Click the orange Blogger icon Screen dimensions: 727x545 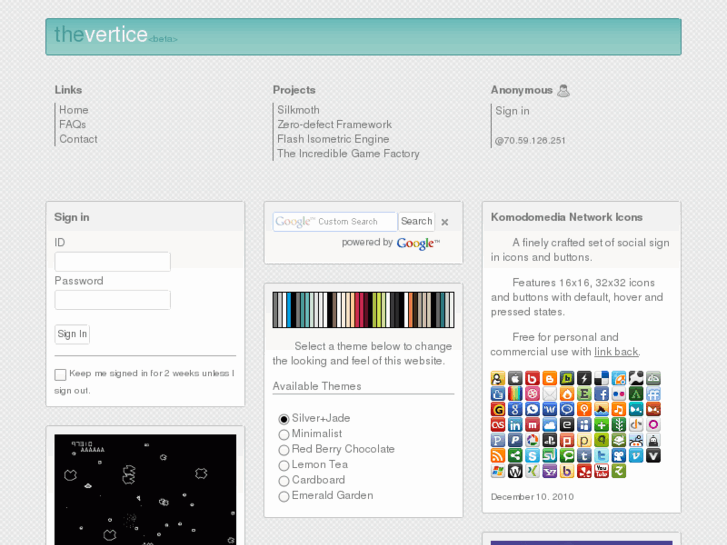549,378
